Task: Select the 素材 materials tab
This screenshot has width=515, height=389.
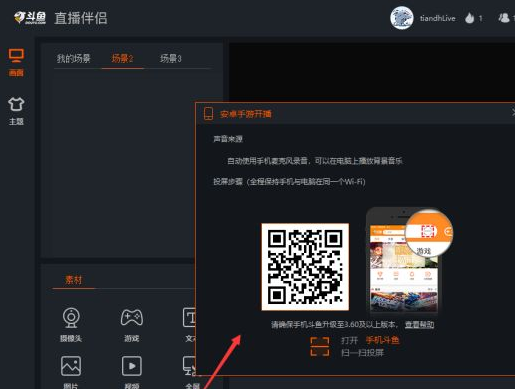Action: point(73,280)
